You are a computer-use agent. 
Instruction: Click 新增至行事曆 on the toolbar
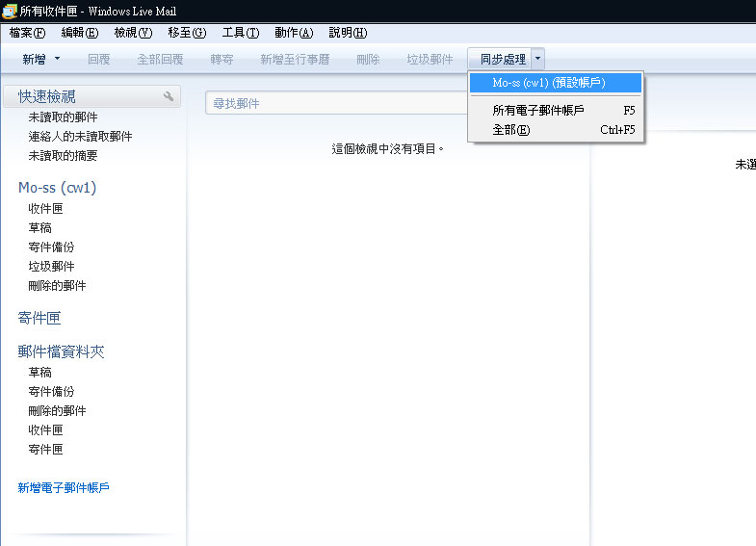[295, 60]
